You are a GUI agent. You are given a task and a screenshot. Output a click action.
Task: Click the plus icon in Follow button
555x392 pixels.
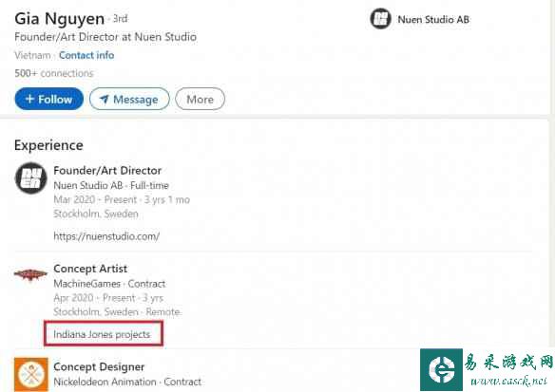point(29,99)
